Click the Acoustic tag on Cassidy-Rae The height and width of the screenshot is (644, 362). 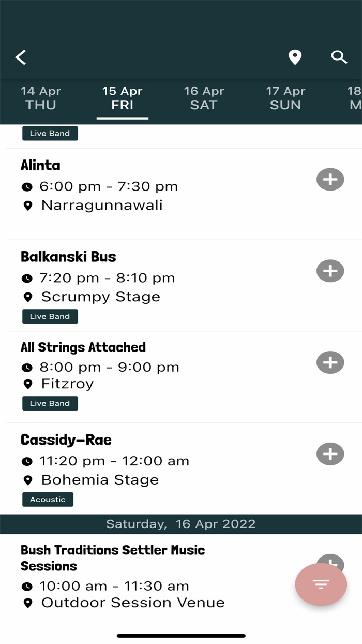click(x=48, y=499)
